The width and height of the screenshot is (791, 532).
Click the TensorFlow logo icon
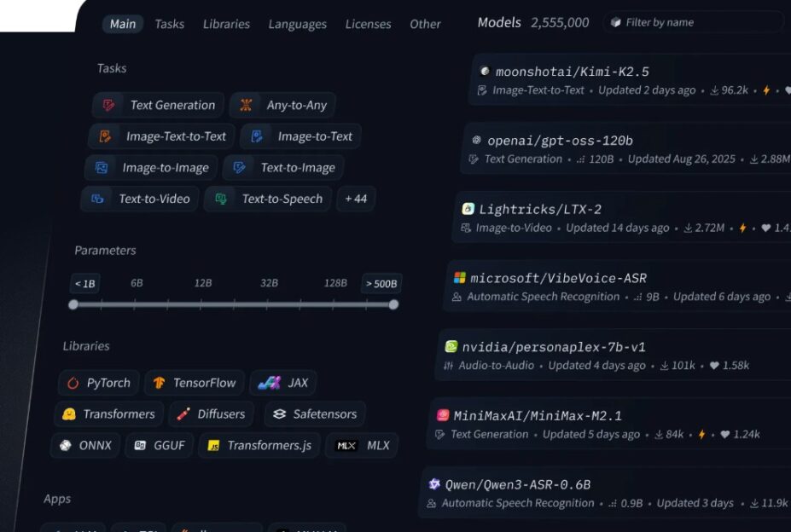pos(160,383)
